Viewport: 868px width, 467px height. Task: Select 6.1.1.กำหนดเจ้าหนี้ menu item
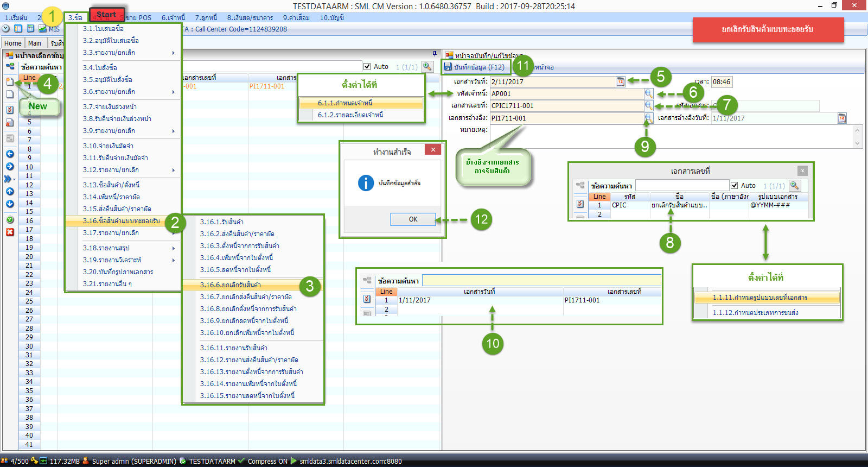[x=361, y=103]
